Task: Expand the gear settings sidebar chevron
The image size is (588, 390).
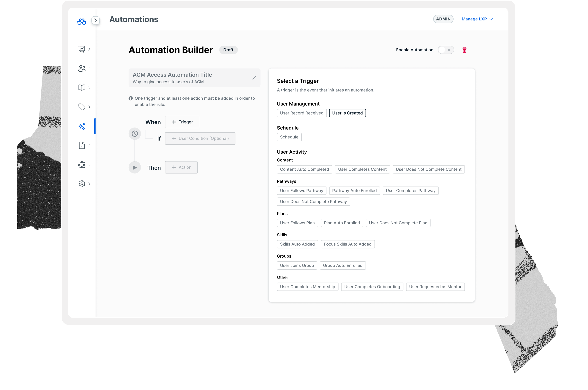Action: [89, 184]
